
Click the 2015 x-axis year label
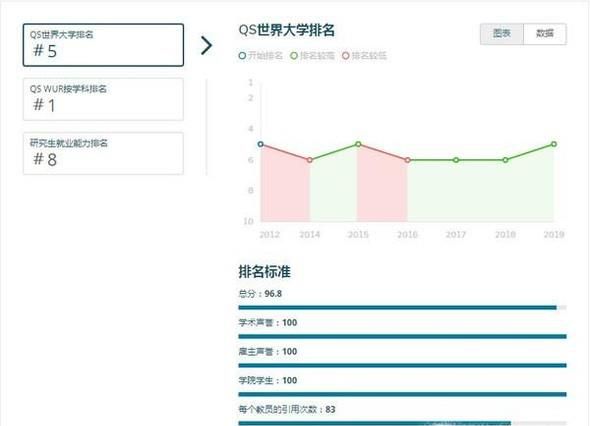(x=358, y=234)
